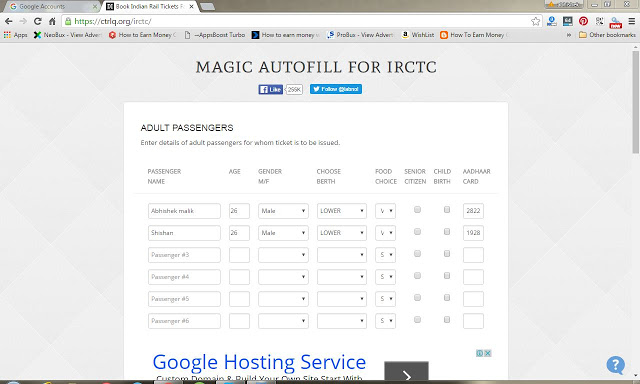Open the Apps shortcut in the bookmarks bar
The height and width of the screenshot is (384, 640).
(x=16, y=35)
